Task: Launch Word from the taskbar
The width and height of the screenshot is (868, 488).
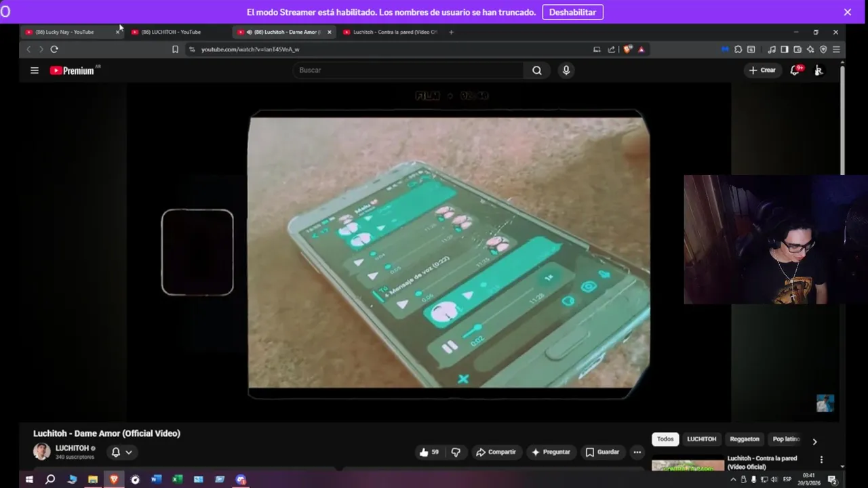Action: click(x=156, y=479)
